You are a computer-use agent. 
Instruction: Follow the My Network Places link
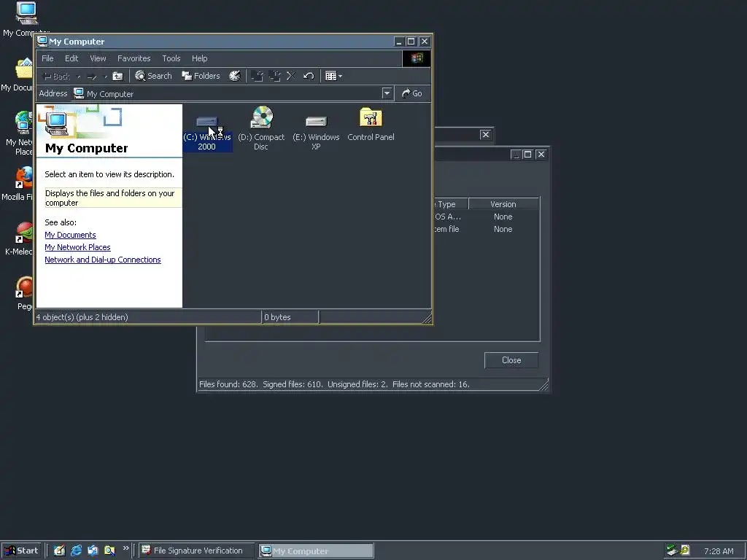click(x=77, y=247)
